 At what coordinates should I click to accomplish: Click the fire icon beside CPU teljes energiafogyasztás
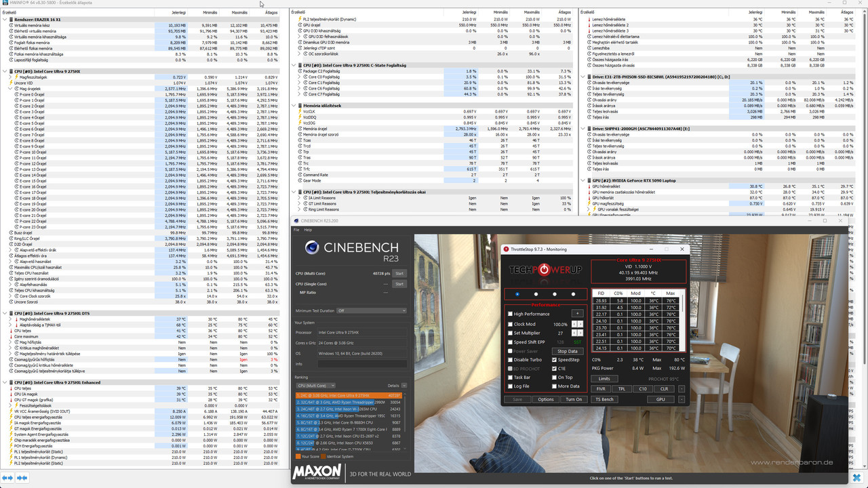12,417
